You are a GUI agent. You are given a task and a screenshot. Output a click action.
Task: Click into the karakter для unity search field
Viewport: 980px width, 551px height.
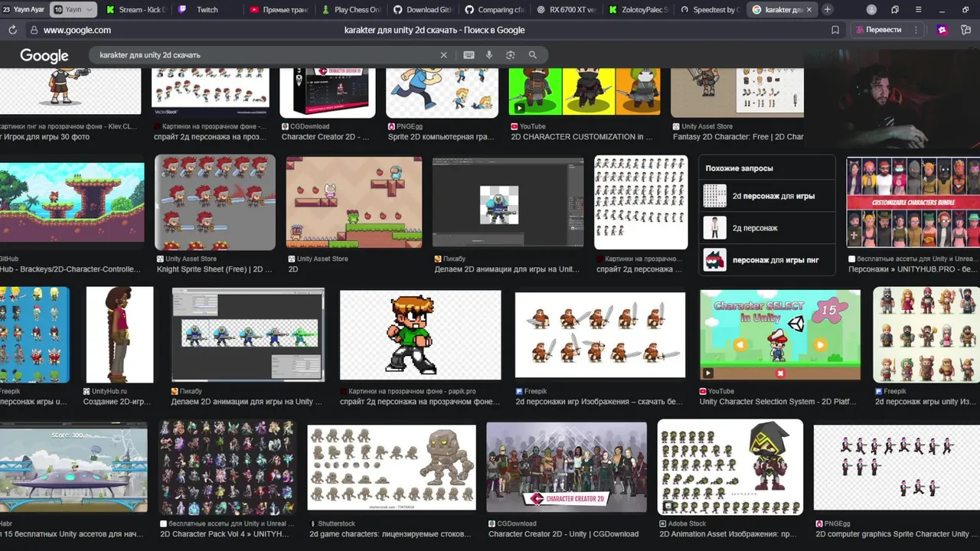(x=264, y=55)
